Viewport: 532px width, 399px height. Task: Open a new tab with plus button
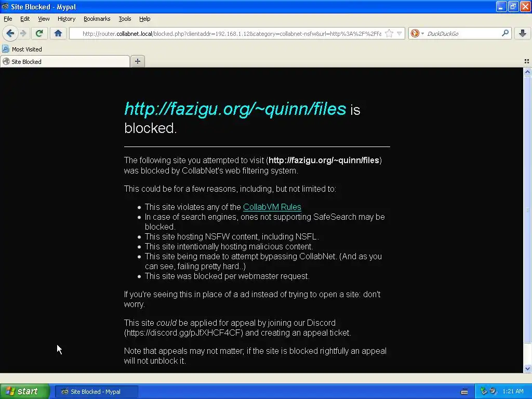click(137, 61)
